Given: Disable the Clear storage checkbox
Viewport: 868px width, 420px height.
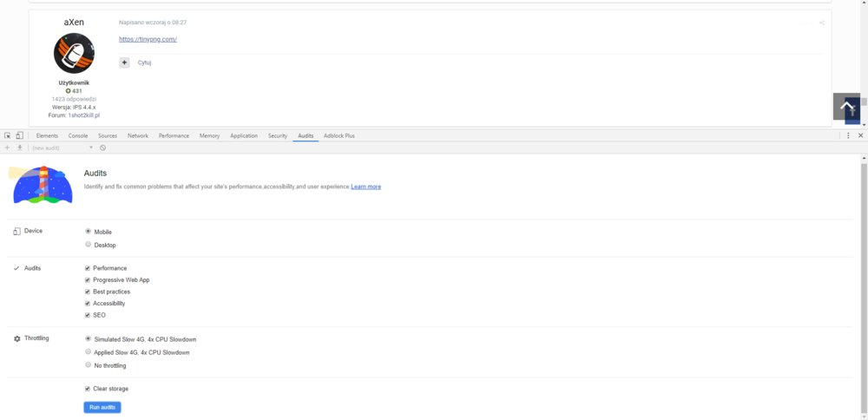Looking at the screenshot, I should coord(88,389).
